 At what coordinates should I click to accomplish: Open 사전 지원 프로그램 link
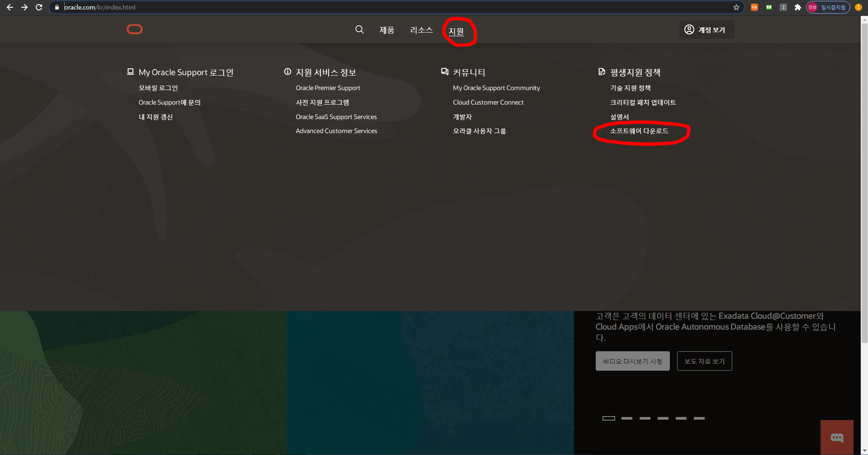pos(323,102)
